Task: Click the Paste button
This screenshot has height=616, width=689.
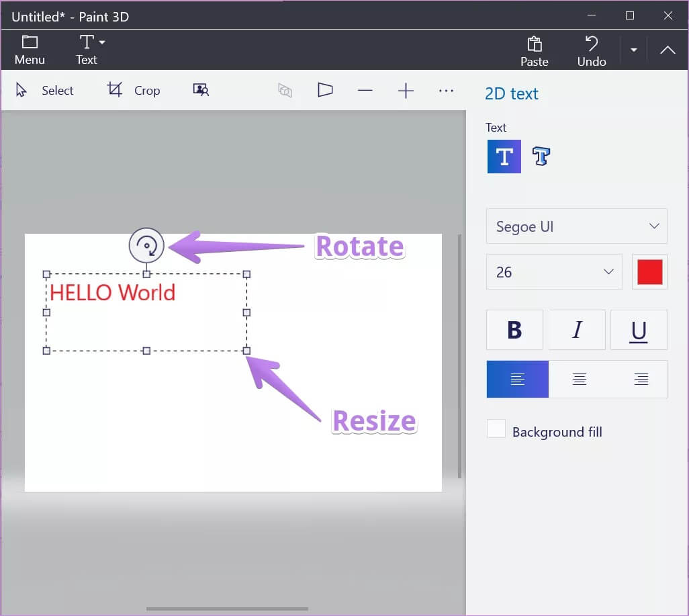Action: [x=535, y=51]
